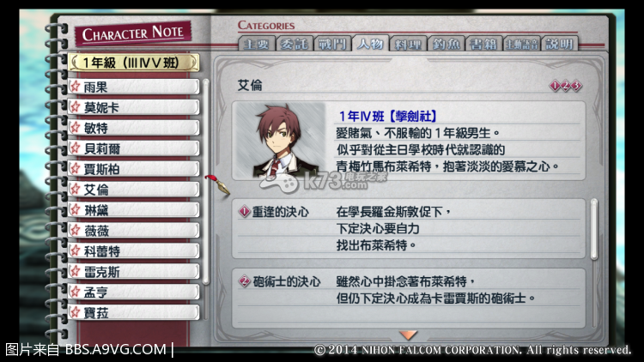Click the notes panel vertical scrollbar

[594, 229]
